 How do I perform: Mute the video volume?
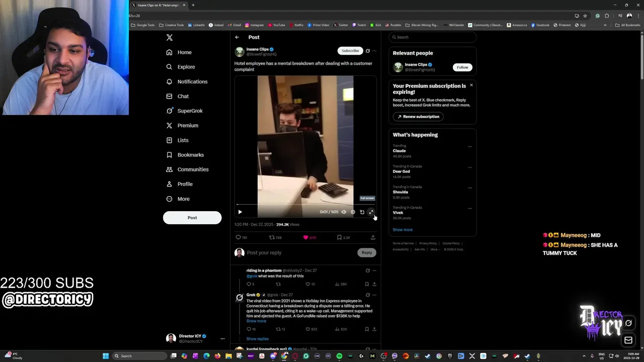click(344, 212)
